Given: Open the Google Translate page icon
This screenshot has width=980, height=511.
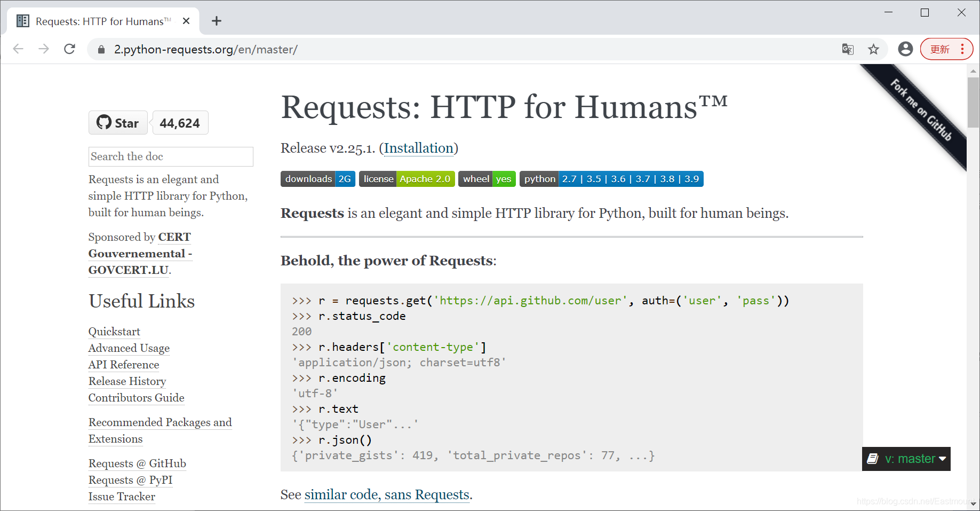Looking at the screenshot, I should pos(848,49).
